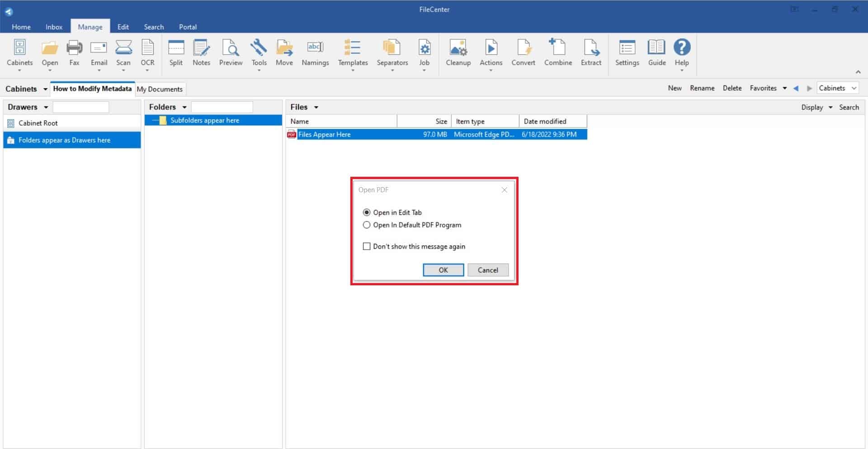
Task: Click the Drawers filter input field
Action: [81, 107]
